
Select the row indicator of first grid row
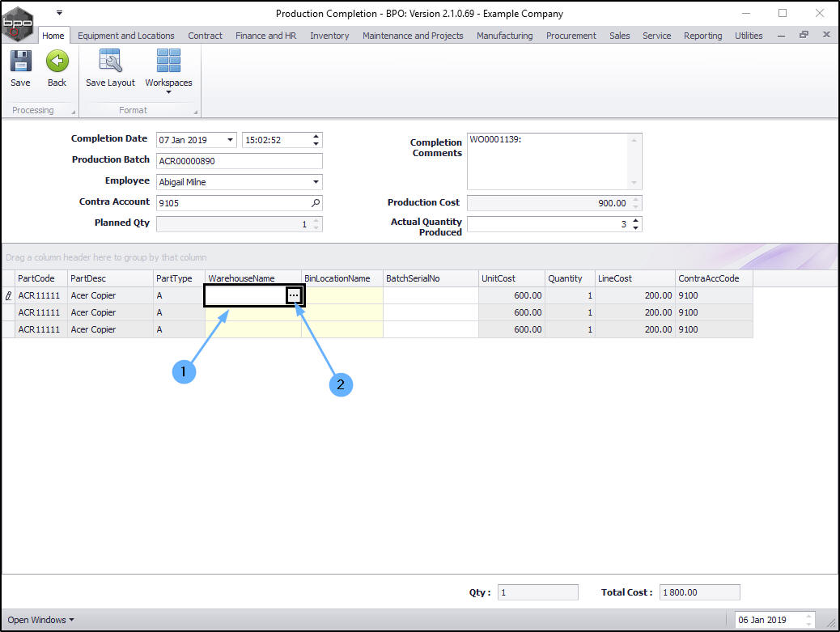click(8, 295)
